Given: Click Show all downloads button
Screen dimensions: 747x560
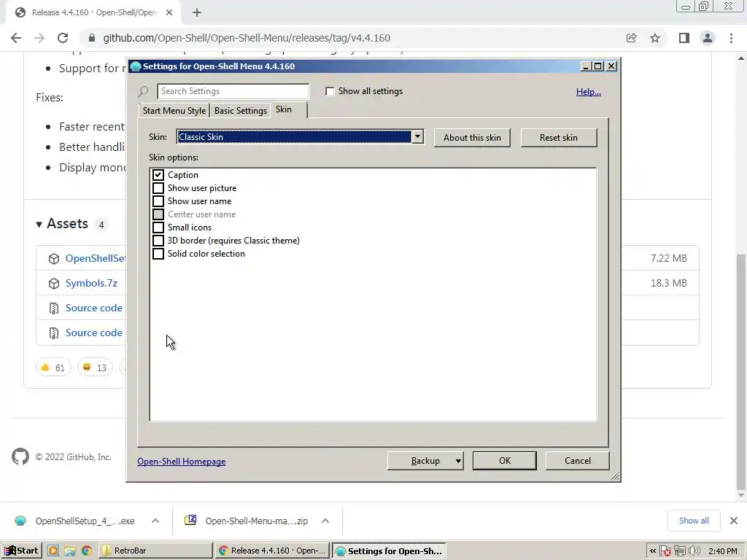Looking at the screenshot, I should (x=694, y=521).
